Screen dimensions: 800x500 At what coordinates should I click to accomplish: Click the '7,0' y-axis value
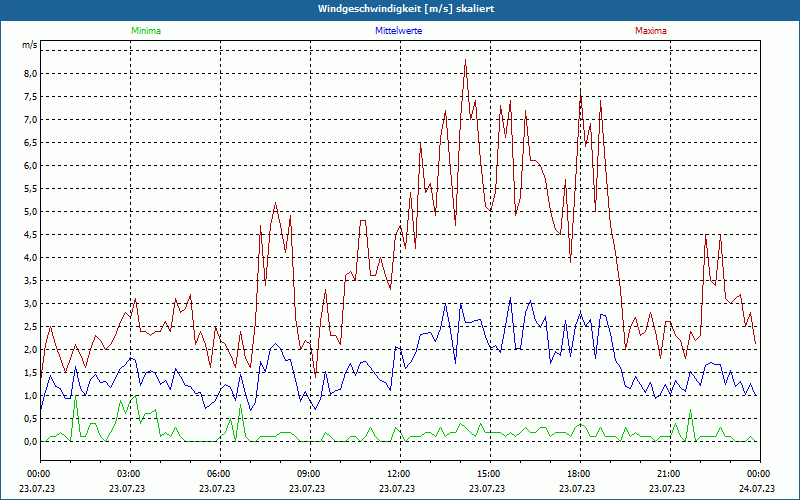pos(30,119)
